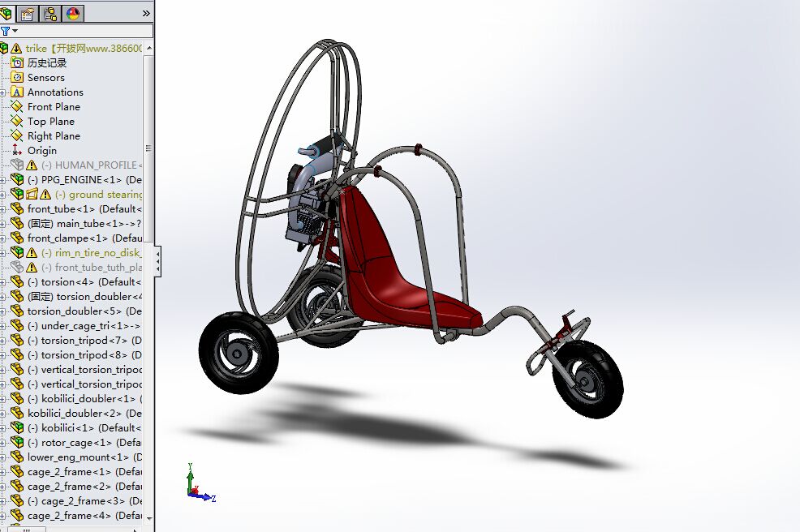Click the Right Plane icon
Image resolution: width=800 pixels, height=532 pixels.
(x=17, y=135)
